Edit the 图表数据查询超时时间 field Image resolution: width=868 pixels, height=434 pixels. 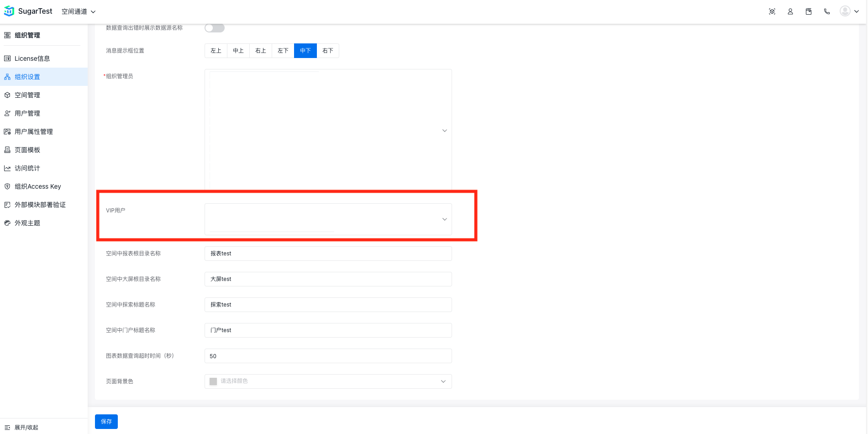[x=328, y=356]
